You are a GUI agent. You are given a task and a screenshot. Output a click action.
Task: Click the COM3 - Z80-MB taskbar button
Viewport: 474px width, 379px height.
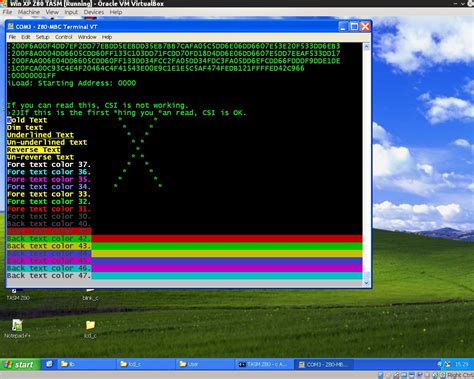(x=323, y=364)
